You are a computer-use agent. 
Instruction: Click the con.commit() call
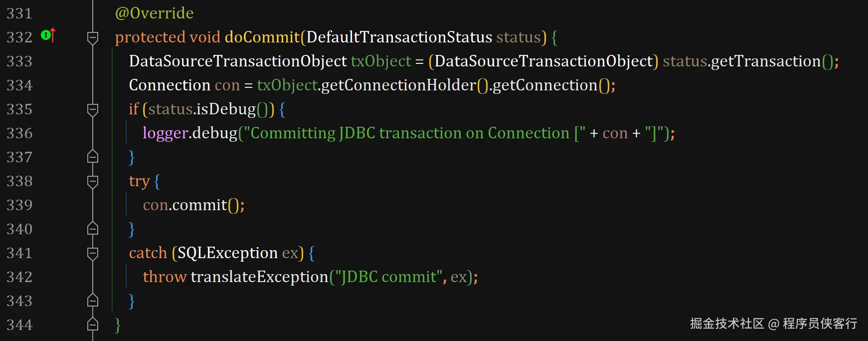(x=193, y=205)
